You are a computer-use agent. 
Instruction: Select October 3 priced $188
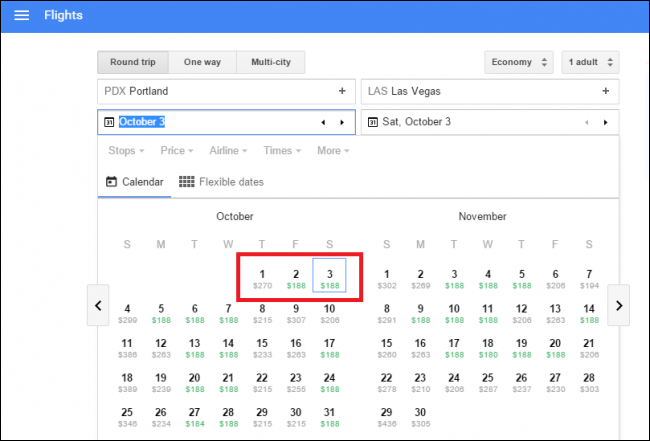(330, 275)
